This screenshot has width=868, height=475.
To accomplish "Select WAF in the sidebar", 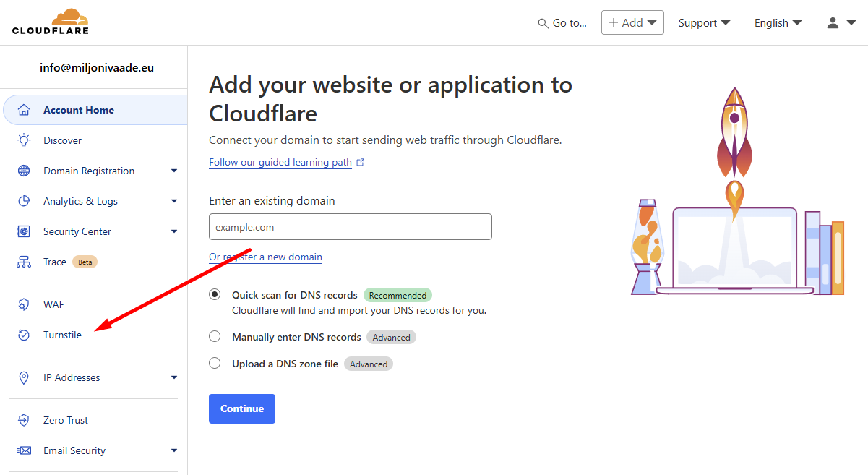I will tap(54, 304).
